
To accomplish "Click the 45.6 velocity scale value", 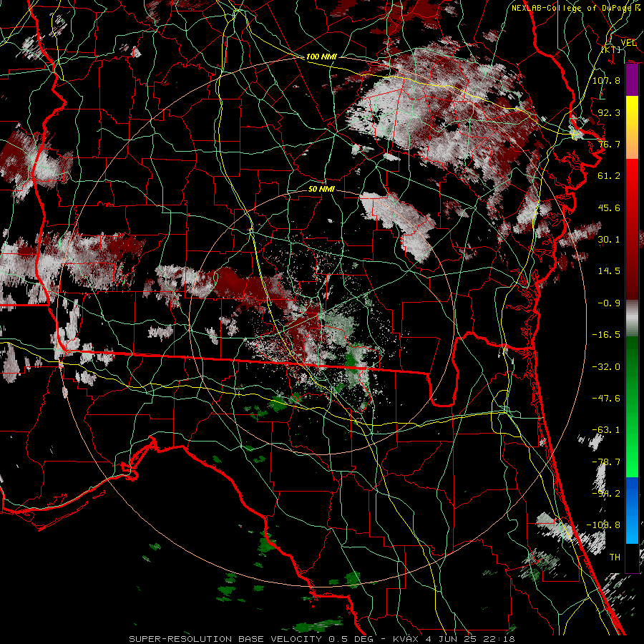I will 609,208.
